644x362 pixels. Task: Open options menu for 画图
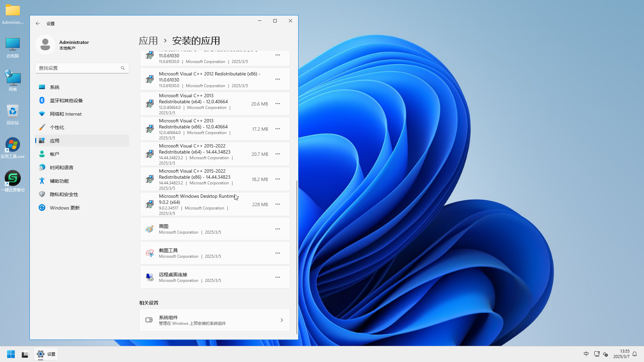278,229
